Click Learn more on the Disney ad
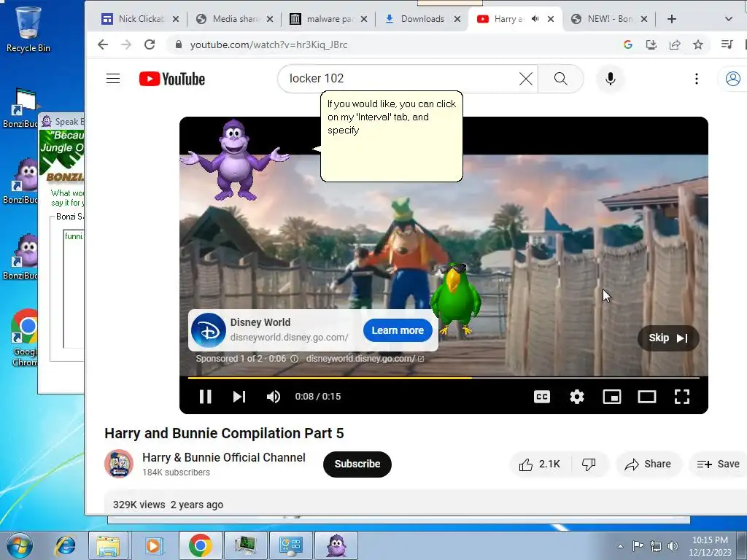The image size is (747, 560). pyautogui.click(x=398, y=330)
